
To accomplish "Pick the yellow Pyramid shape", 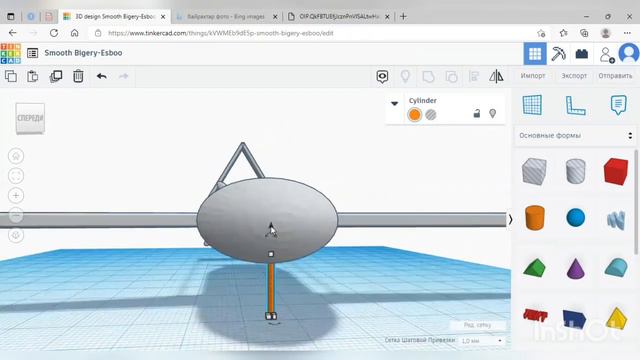I will [x=616, y=318].
